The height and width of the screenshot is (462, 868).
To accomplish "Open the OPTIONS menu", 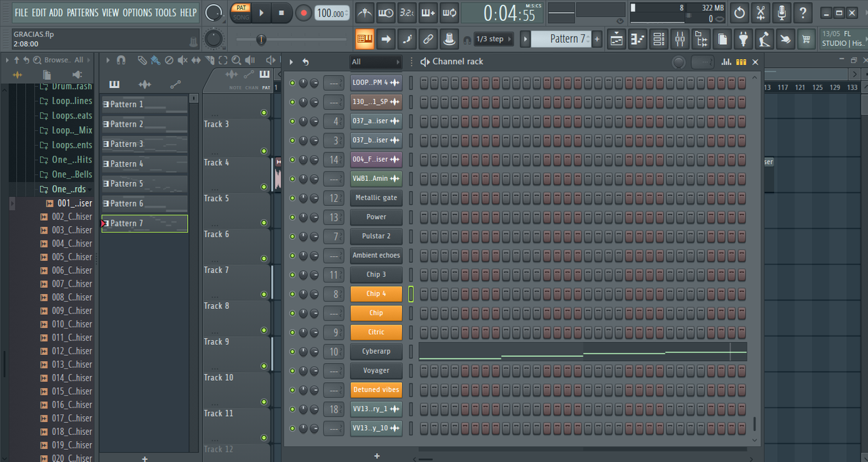I will click(x=137, y=12).
